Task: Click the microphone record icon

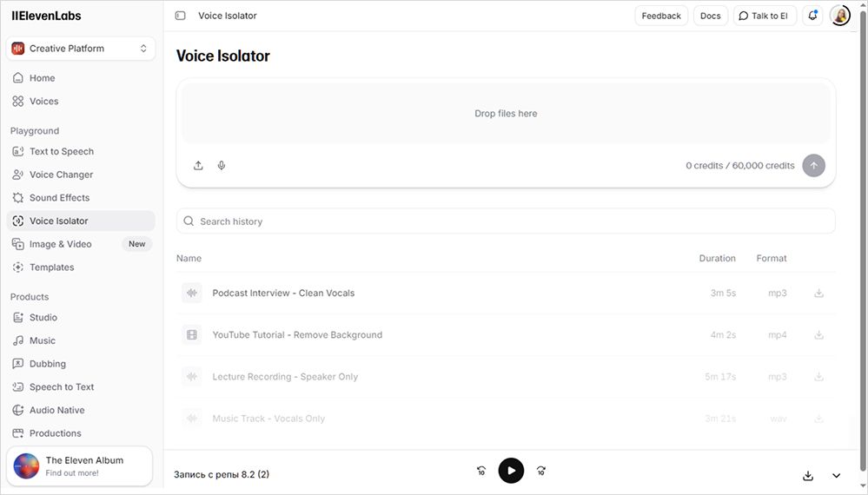Action: (x=222, y=165)
